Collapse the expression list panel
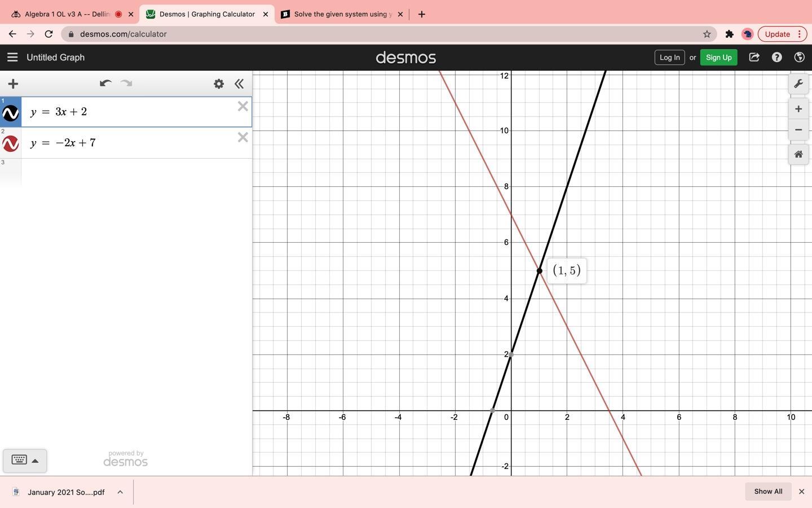 239,84
